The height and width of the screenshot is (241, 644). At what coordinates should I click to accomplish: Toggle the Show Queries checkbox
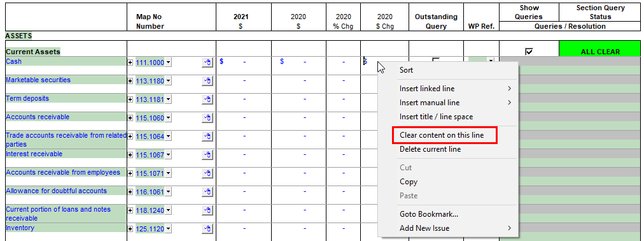tap(529, 52)
